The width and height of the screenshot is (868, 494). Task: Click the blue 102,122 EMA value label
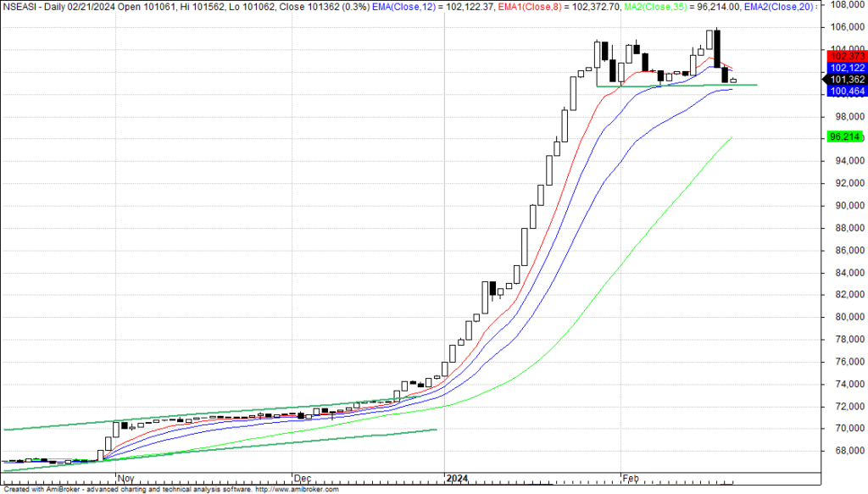[844, 68]
